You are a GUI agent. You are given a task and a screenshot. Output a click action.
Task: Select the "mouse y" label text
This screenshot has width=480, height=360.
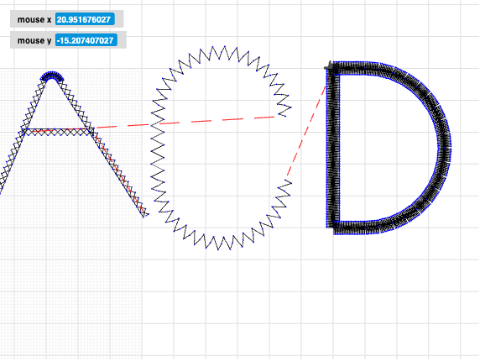34,41
